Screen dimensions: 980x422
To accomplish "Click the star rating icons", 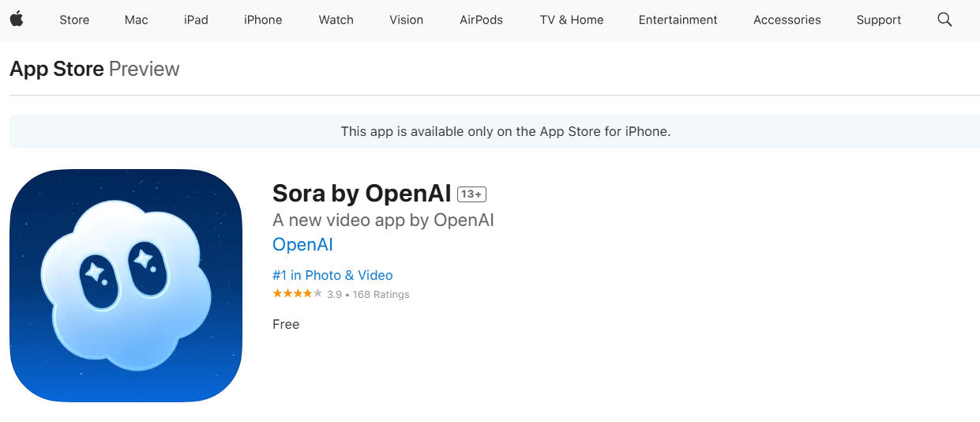I will [x=297, y=294].
